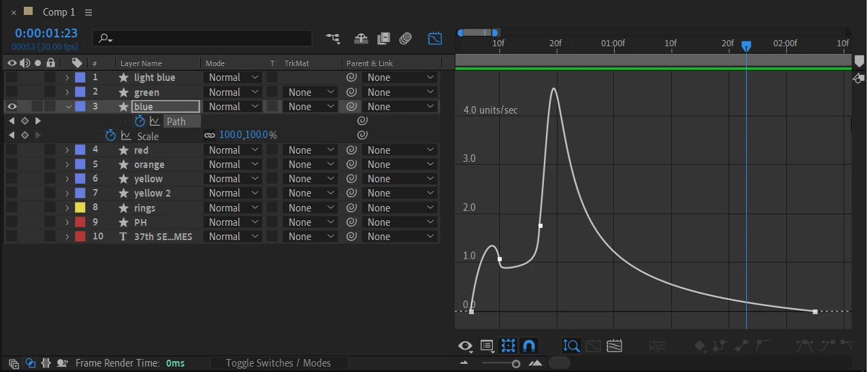The width and height of the screenshot is (868, 372).
Task: Open the Mode dropdown for light blue layer
Action: pyautogui.click(x=234, y=78)
